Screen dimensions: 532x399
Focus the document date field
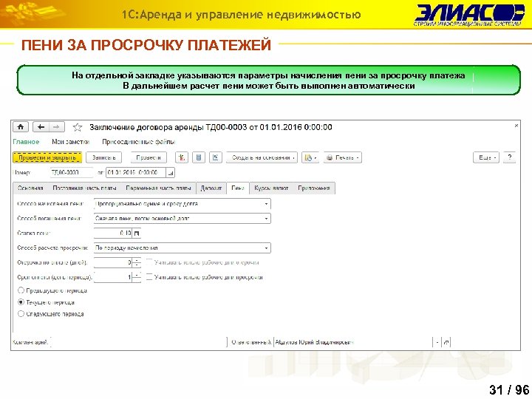pyautogui.click(x=136, y=173)
